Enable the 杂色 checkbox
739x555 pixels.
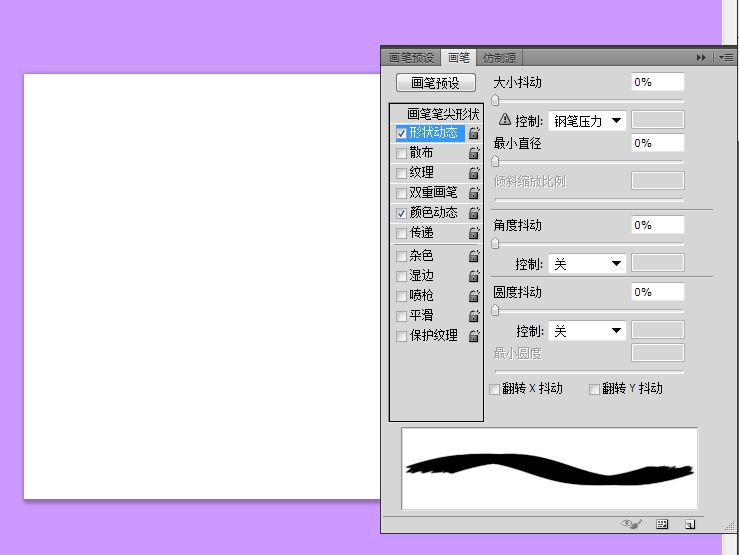tap(402, 256)
